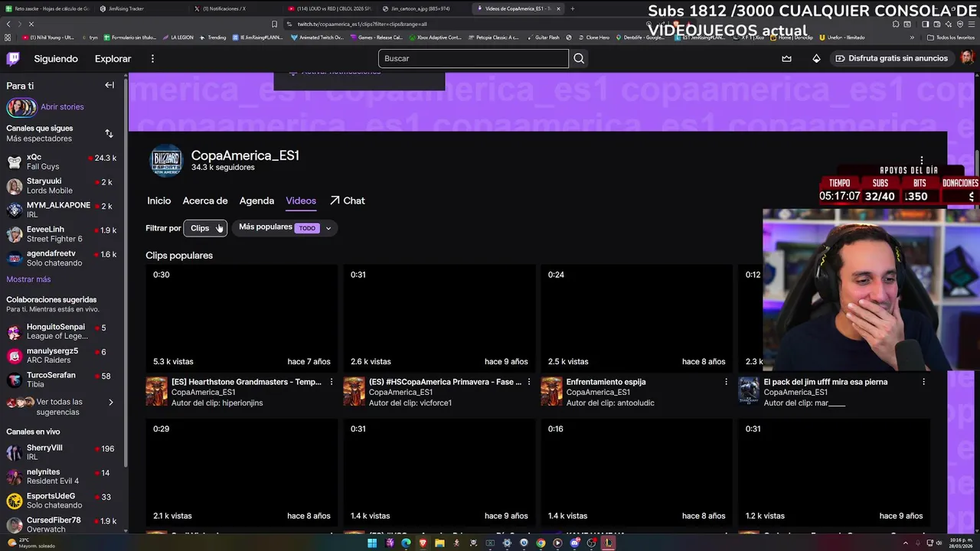Open a new browser tab

pos(572,8)
